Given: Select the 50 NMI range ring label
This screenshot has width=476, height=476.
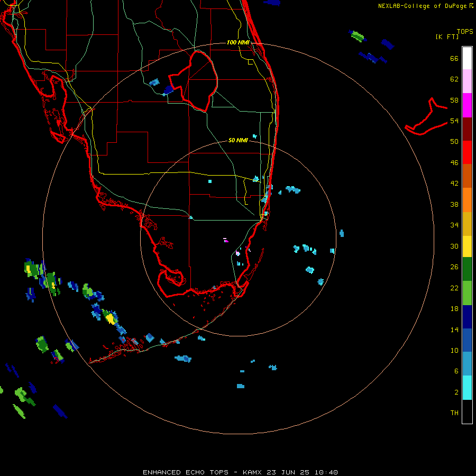Looking at the screenshot, I should click(x=238, y=140).
